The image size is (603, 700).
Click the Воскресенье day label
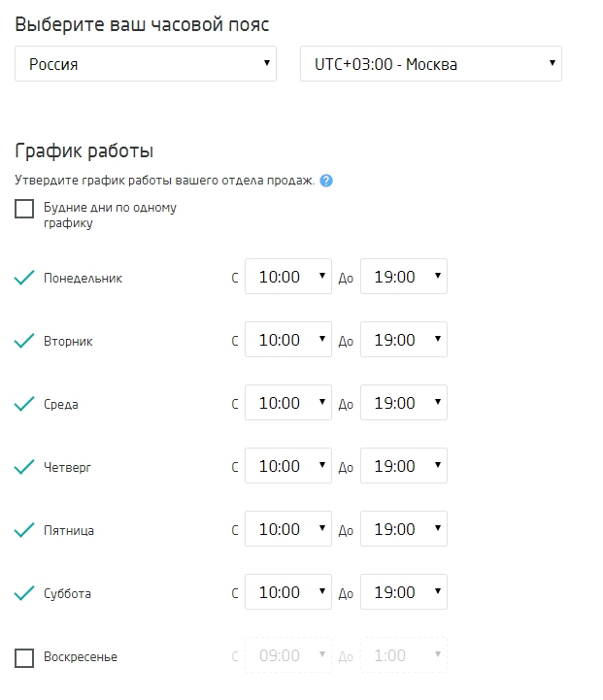[x=81, y=656]
